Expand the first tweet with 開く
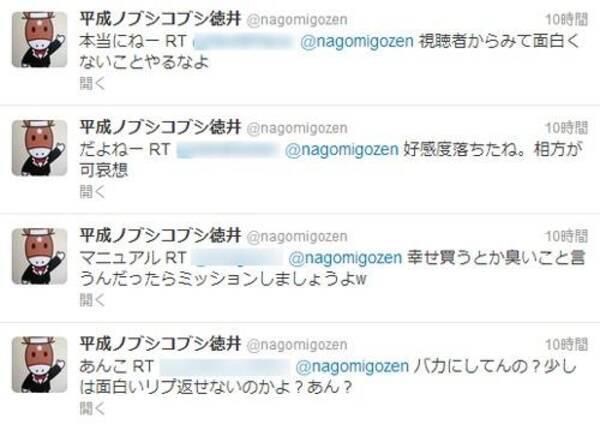 (92, 83)
